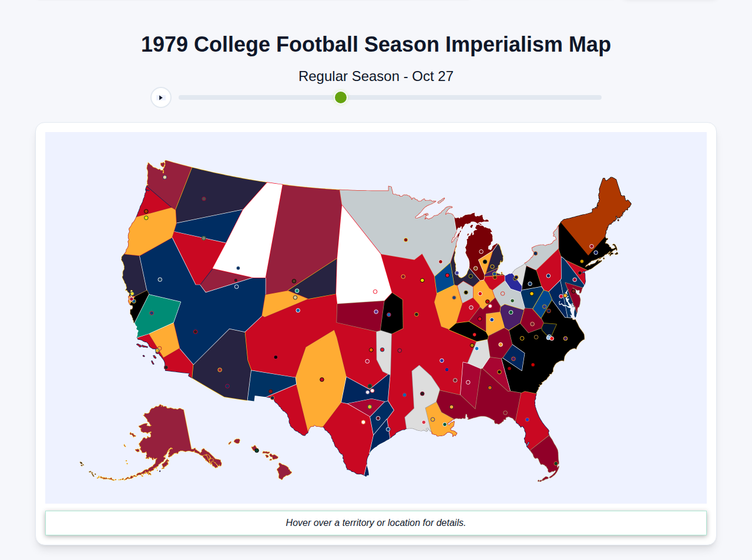Viewport: 752px width, 560px height.
Task: Click the hover details info bar below the map
Action: click(376, 522)
